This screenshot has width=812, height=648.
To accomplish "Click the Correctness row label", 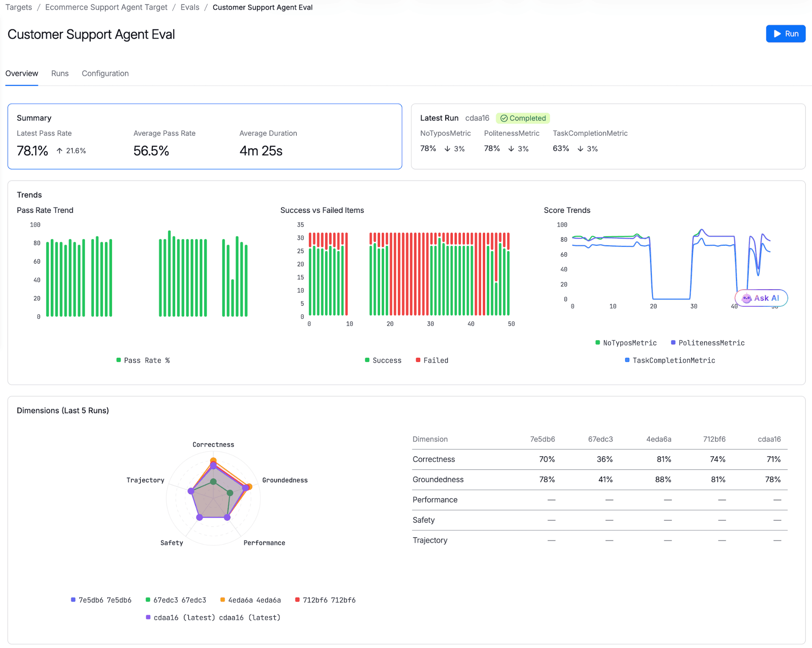I will 434,459.
